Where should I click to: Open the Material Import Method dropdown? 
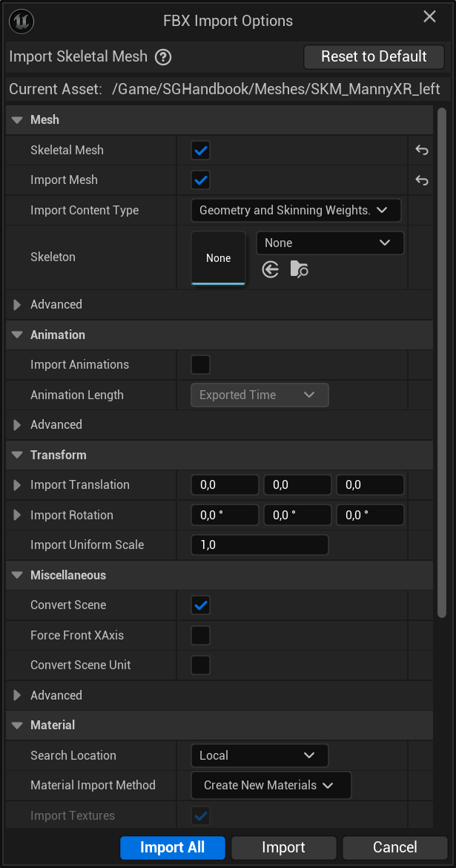(x=271, y=785)
